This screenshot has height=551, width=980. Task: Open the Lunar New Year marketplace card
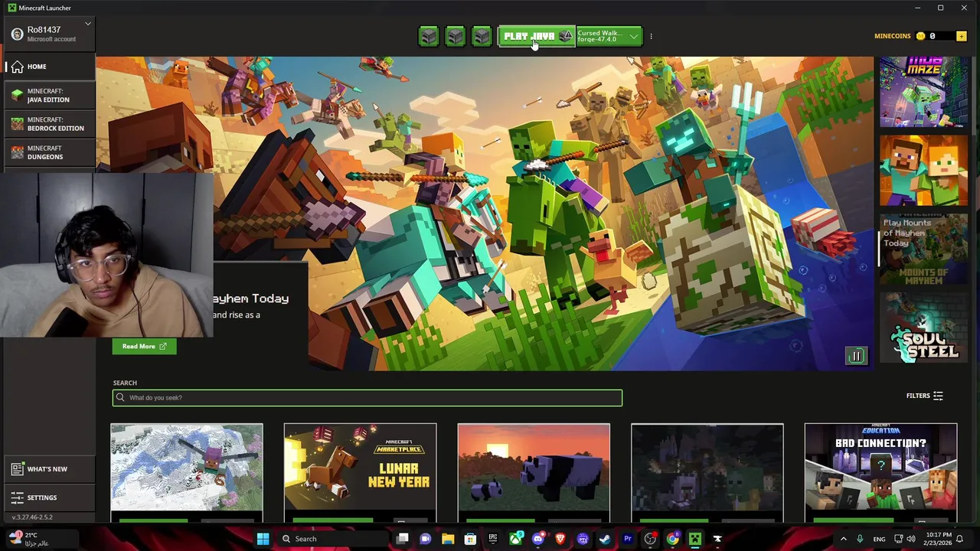coord(360,473)
